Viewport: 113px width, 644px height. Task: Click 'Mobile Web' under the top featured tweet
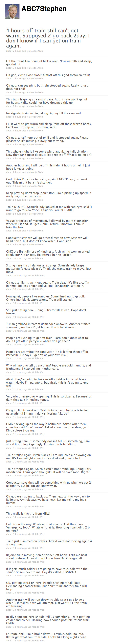[37, 51]
